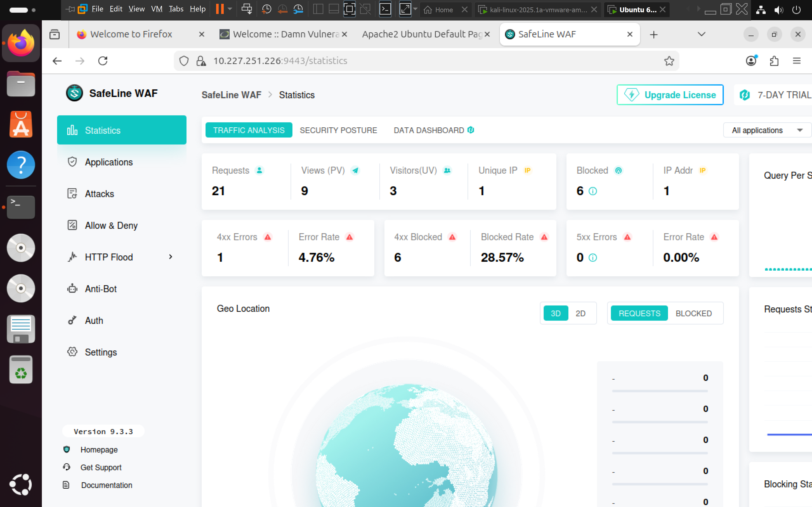Toggle the bookmark star in address bar
This screenshot has width=812, height=507.
(669, 61)
